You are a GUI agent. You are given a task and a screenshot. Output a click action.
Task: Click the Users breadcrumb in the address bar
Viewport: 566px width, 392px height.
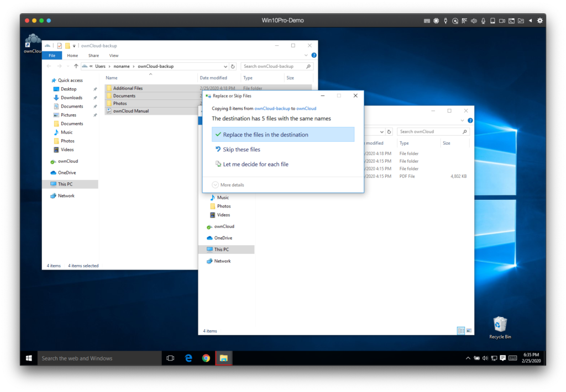(100, 66)
